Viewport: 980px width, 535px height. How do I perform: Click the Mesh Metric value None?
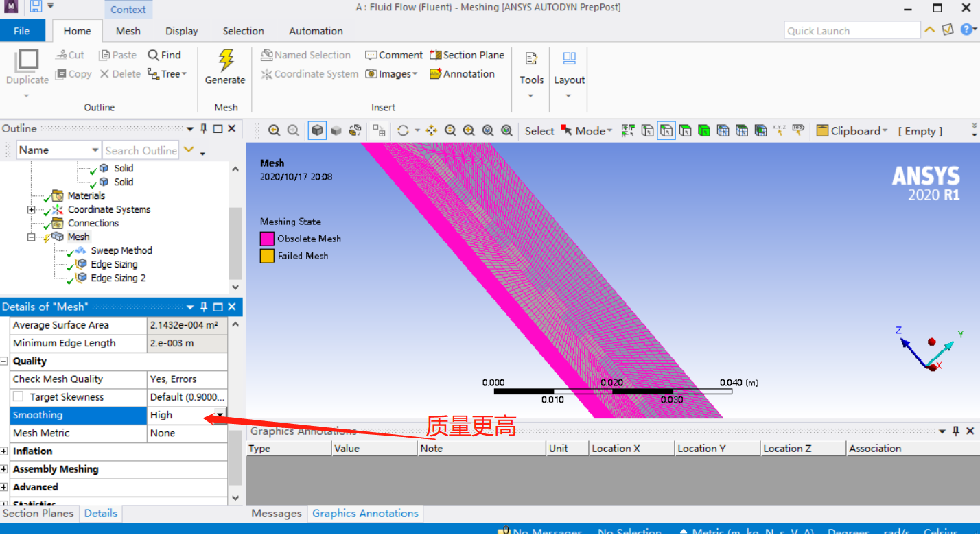(x=187, y=433)
